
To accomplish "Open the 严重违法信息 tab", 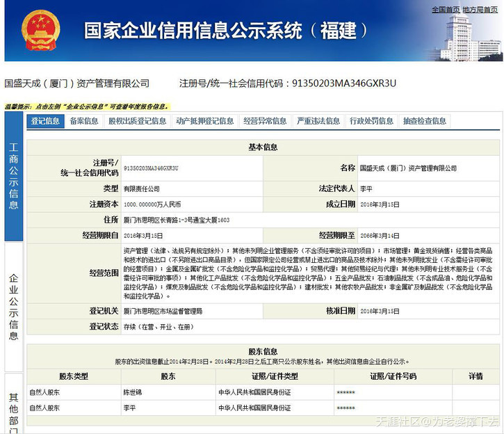I will [x=318, y=121].
